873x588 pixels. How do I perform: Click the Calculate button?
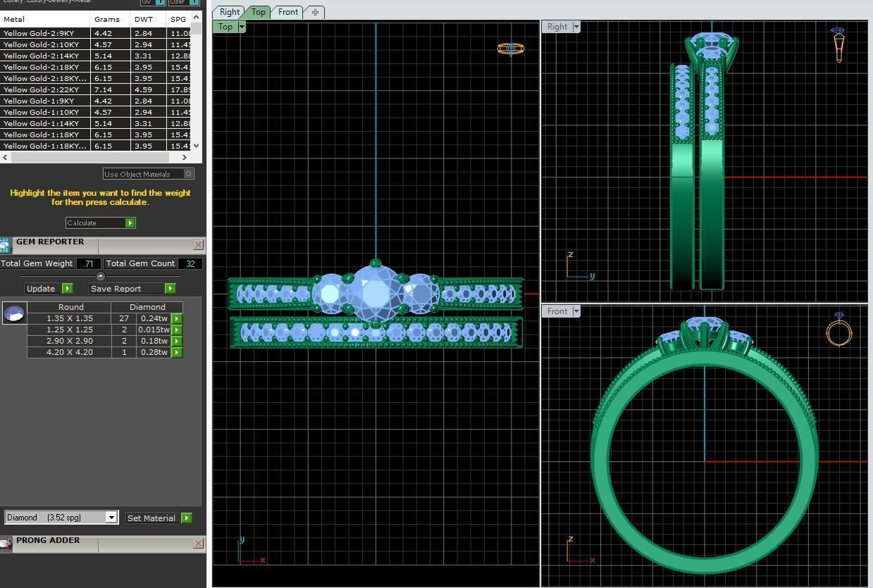coord(95,223)
